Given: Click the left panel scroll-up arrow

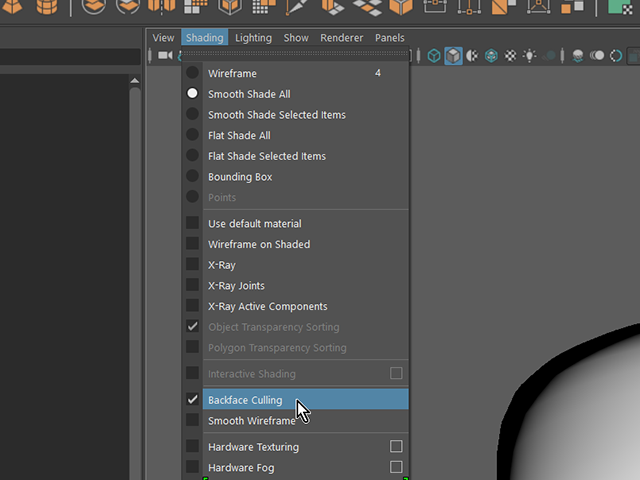Looking at the screenshot, I should click(135, 81).
